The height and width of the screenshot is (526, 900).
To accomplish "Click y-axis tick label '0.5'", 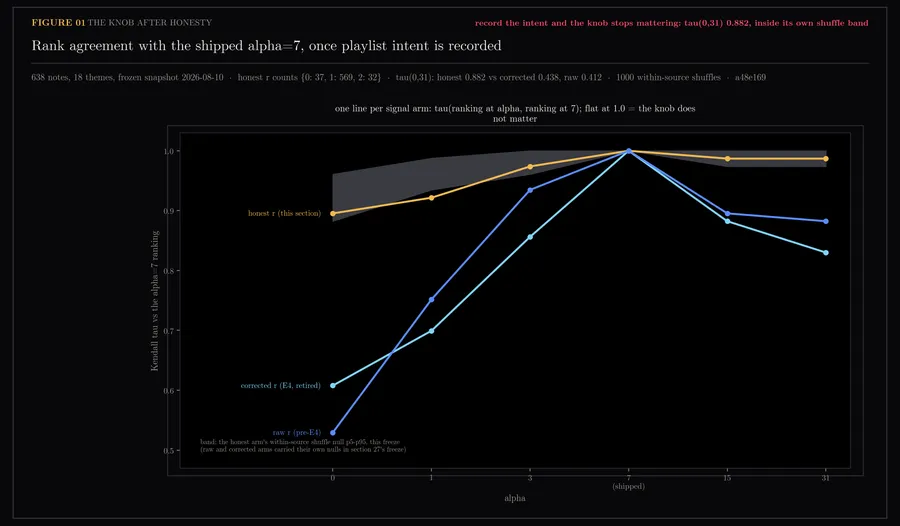I will point(168,451).
